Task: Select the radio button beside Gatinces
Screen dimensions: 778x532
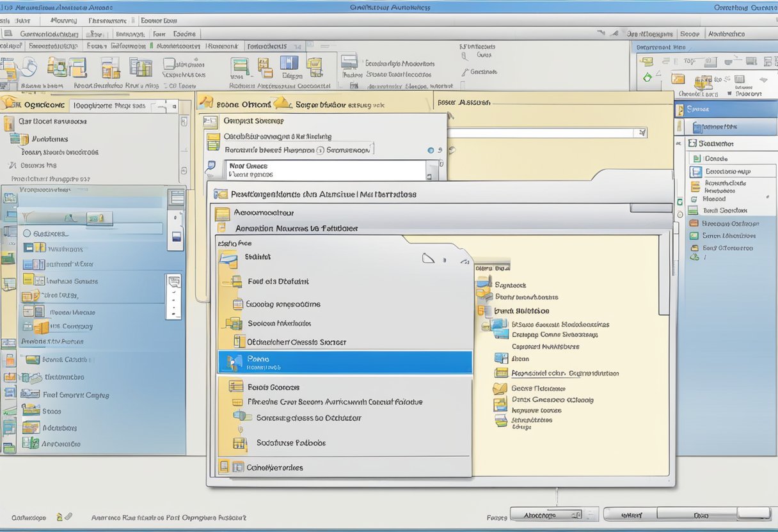Action: point(27,234)
